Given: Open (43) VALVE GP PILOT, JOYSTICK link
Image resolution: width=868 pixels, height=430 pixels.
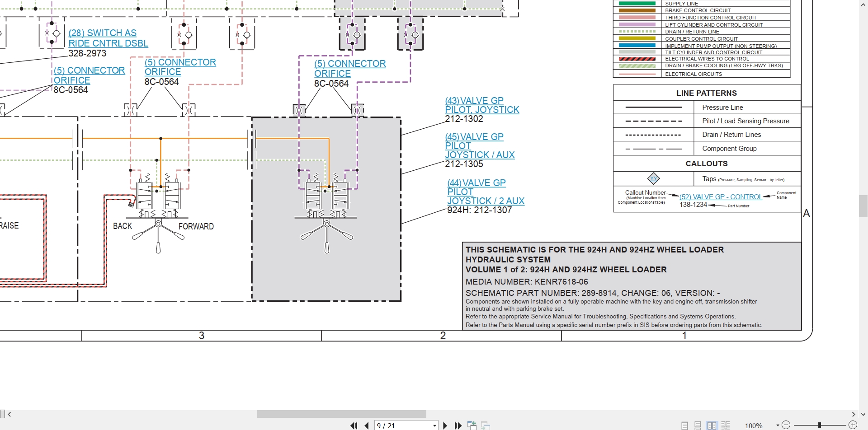Looking at the screenshot, I should coord(482,105).
